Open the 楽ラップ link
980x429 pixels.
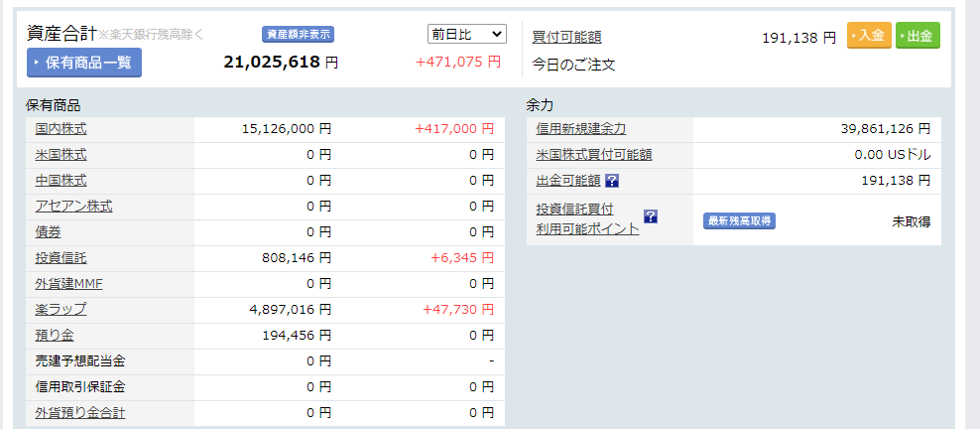[x=61, y=309]
